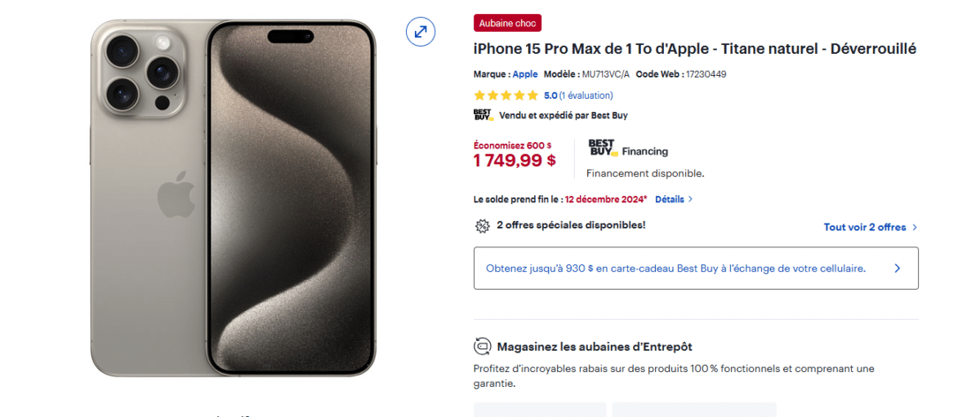Open the Apple brand link

525,74
